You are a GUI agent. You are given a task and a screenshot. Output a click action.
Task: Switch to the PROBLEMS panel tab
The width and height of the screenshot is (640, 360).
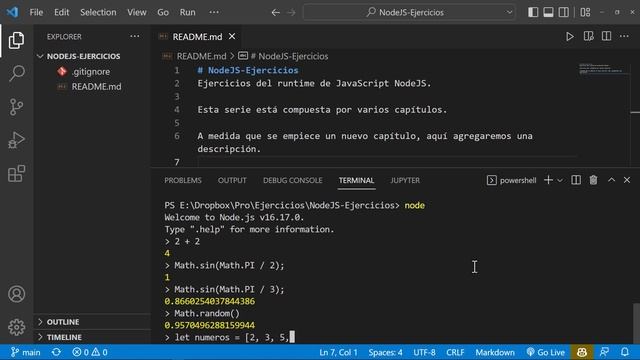[183, 180]
